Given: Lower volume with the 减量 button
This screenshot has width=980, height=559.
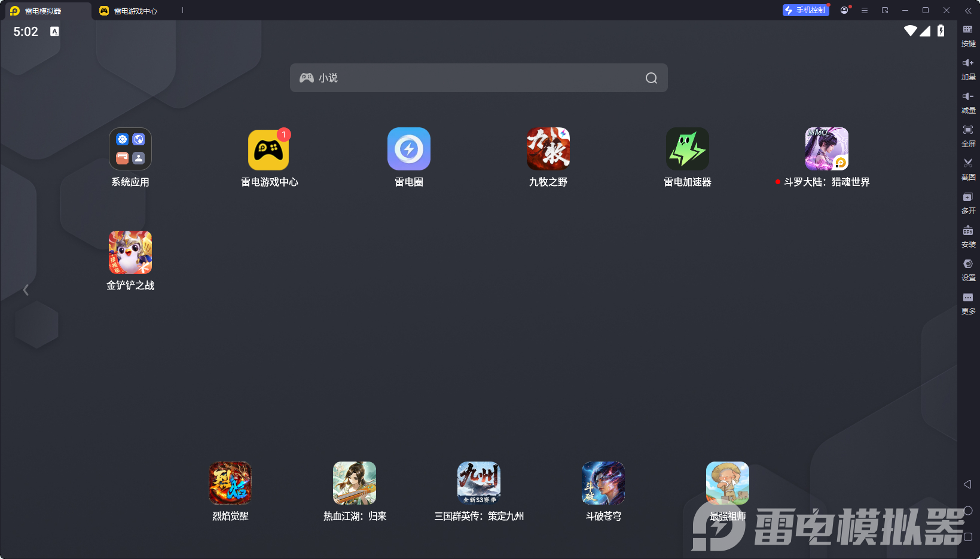Looking at the screenshot, I should (968, 102).
